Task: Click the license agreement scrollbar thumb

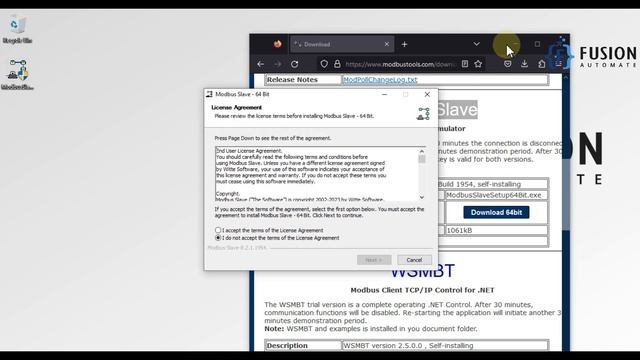Action: point(422,159)
